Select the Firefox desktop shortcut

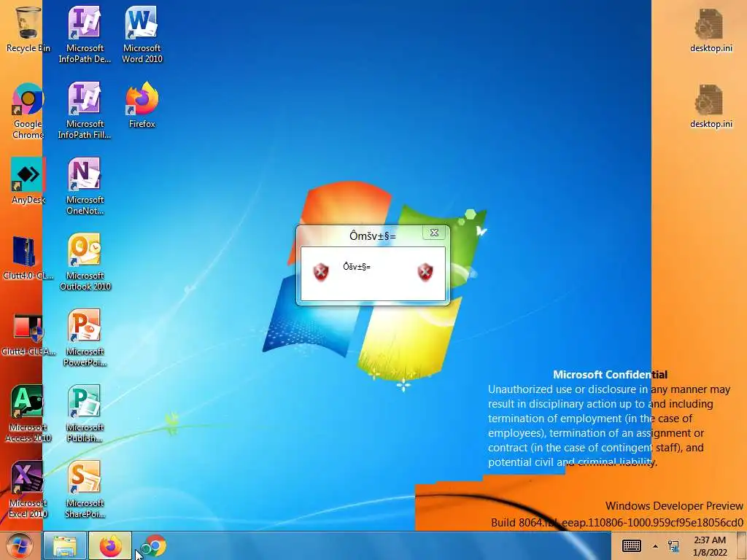click(142, 105)
